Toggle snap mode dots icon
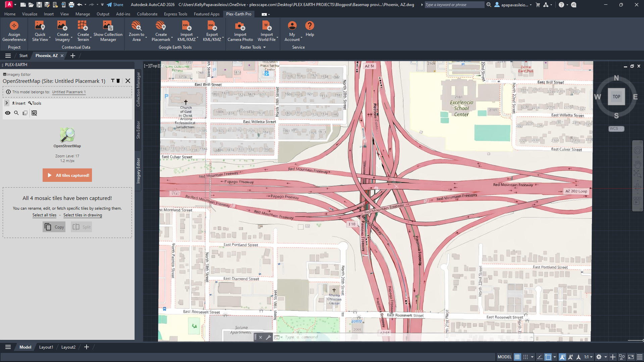 coord(526,357)
